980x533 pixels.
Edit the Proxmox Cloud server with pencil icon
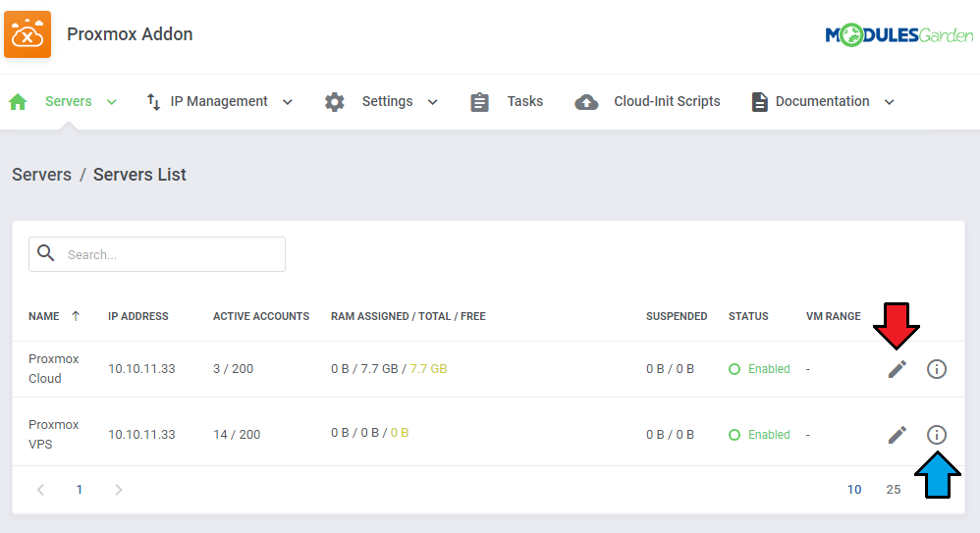pyautogui.click(x=897, y=369)
